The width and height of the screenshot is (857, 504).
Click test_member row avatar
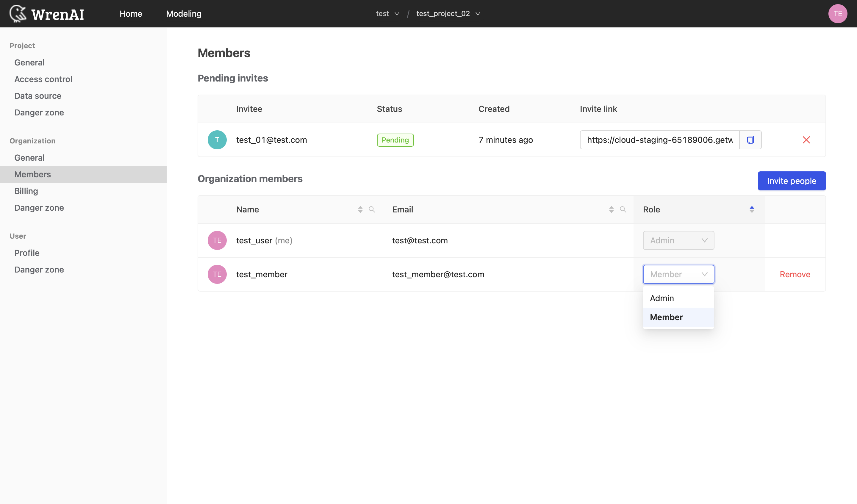[x=217, y=274]
